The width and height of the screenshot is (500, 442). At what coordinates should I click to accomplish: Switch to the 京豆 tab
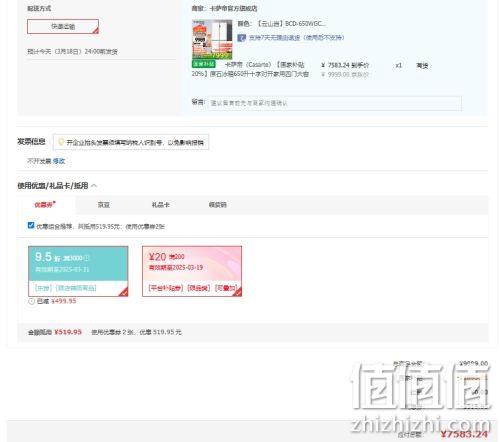(104, 205)
